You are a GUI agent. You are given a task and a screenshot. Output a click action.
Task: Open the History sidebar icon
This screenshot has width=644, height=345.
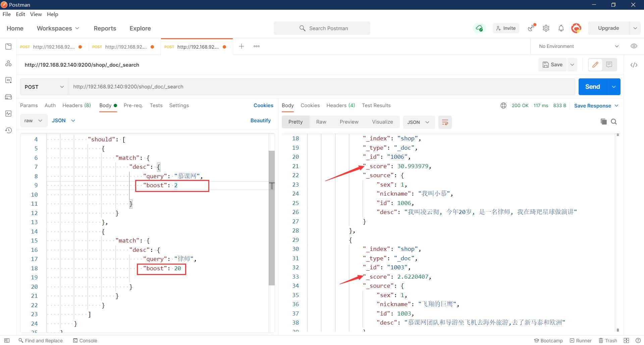click(x=8, y=130)
